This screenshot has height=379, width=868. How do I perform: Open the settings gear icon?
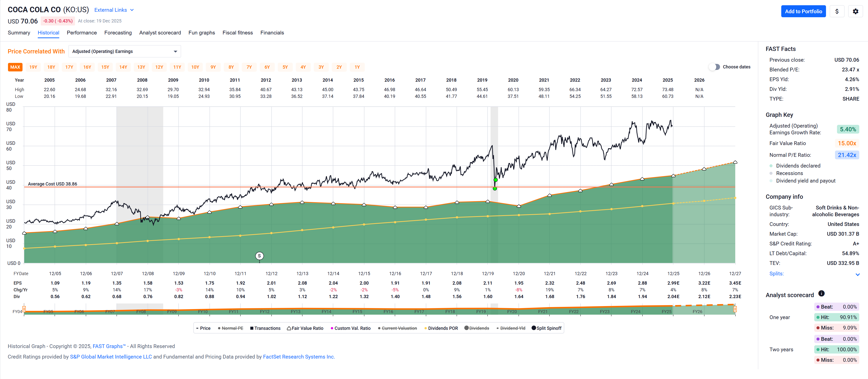point(855,11)
